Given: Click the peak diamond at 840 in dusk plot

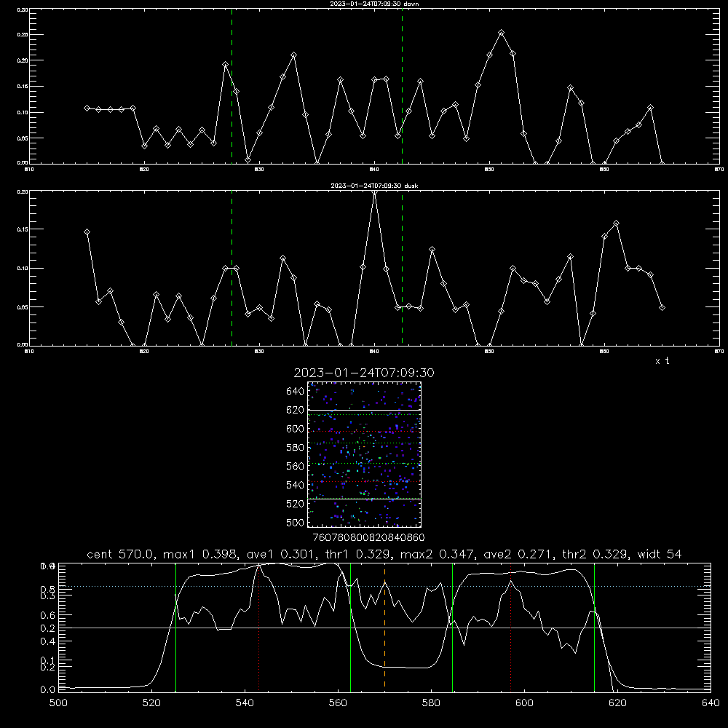Looking at the screenshot, I should point(374,193).
